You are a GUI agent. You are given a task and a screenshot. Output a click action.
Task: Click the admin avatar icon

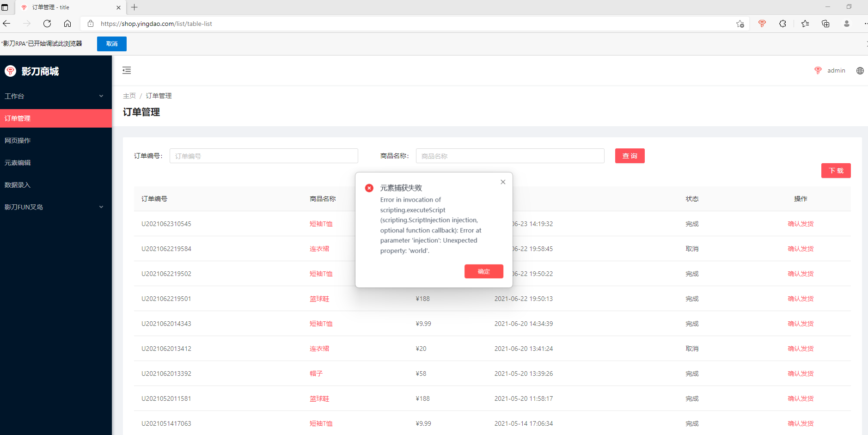point(818,70)
